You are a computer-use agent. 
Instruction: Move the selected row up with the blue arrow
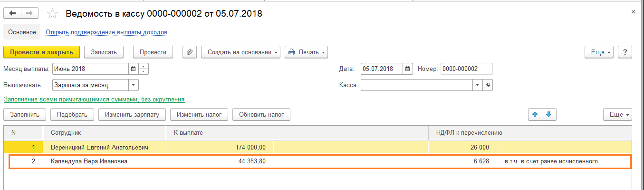point(535,114)
